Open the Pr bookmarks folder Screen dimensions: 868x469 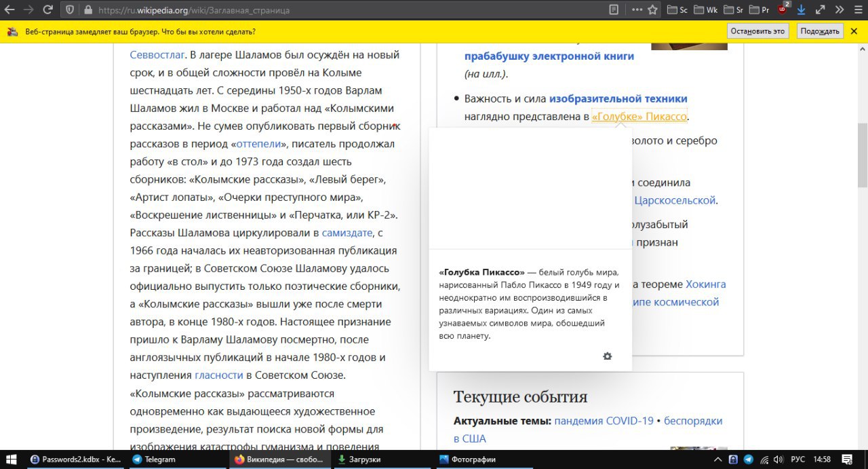coord(760,10)
